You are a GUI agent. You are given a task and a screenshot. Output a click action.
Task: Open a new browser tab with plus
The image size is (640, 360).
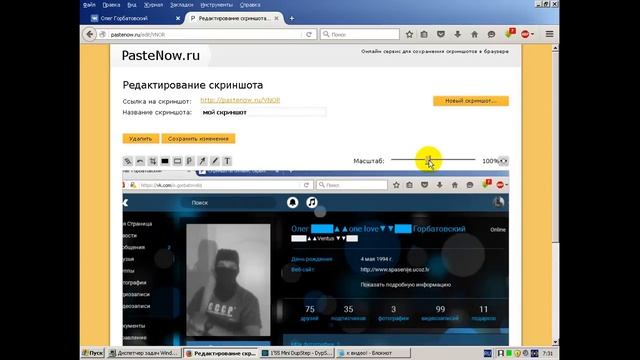(x=291, y=18)
